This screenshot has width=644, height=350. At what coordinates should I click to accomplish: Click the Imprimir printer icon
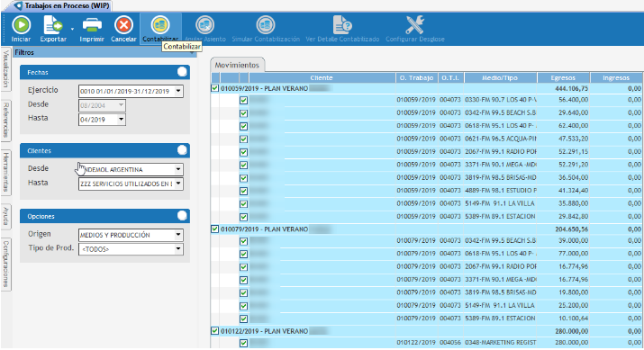(92, 25)
